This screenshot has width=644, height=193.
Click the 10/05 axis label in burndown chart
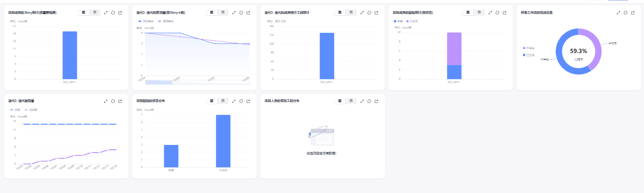click(x=211, y=79)
